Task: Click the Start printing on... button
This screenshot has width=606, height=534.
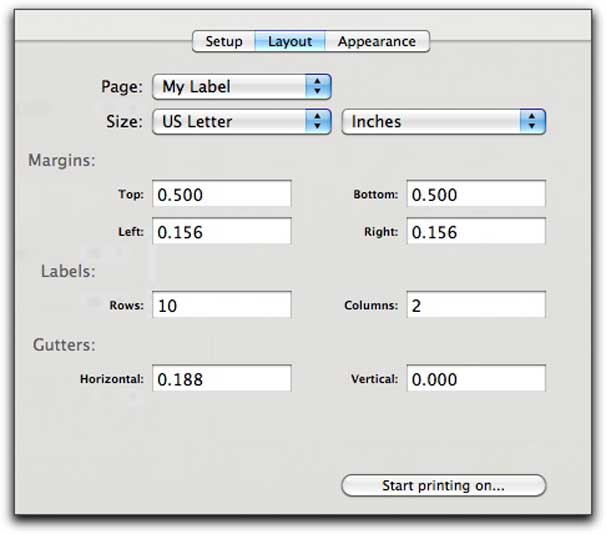Action: pyautogui.click(x=444, y=485)
